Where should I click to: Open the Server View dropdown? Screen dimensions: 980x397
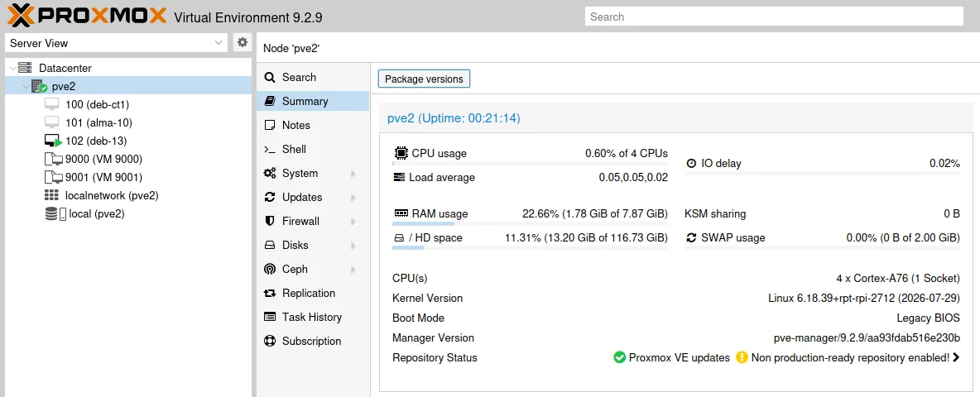pos(219,43)
